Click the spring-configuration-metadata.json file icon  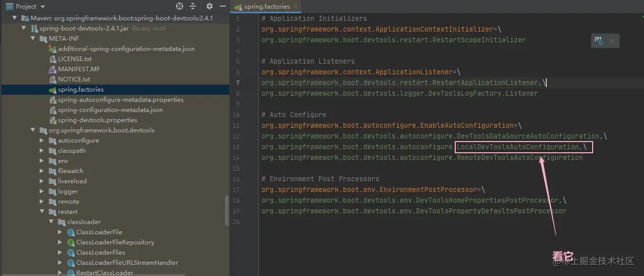point(52,110)
